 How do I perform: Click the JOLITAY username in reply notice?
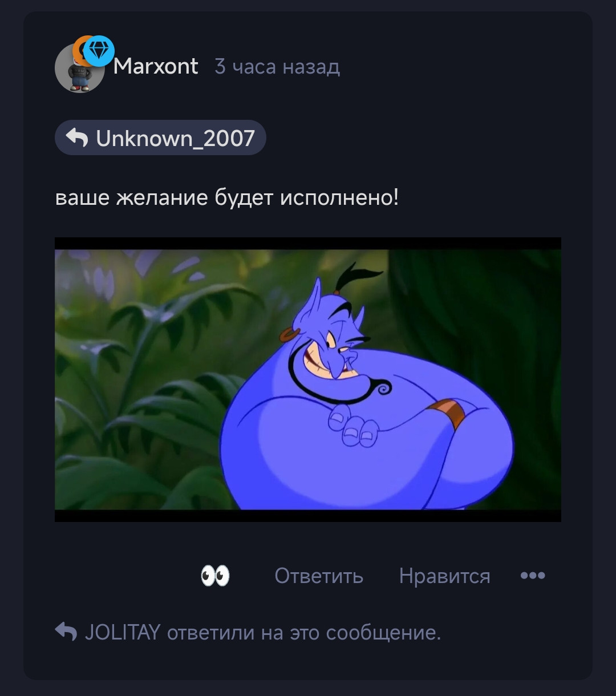click(x=123, y=632)
